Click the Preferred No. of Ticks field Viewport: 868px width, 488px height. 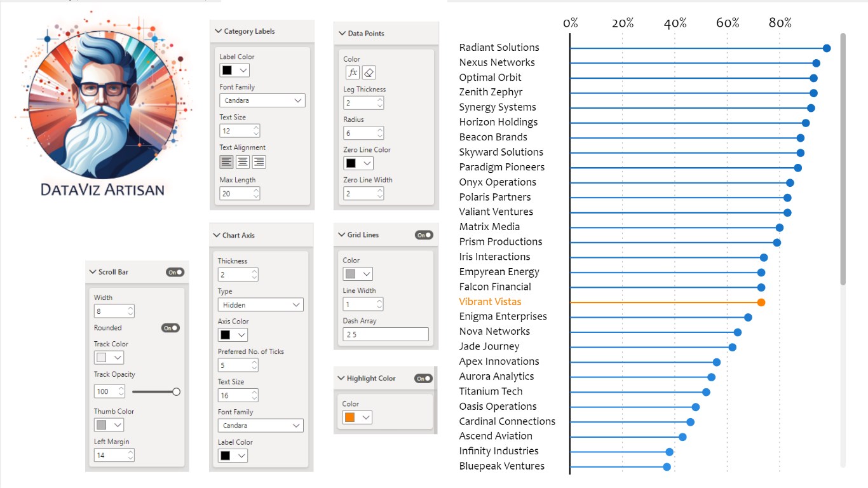[238, 365]
